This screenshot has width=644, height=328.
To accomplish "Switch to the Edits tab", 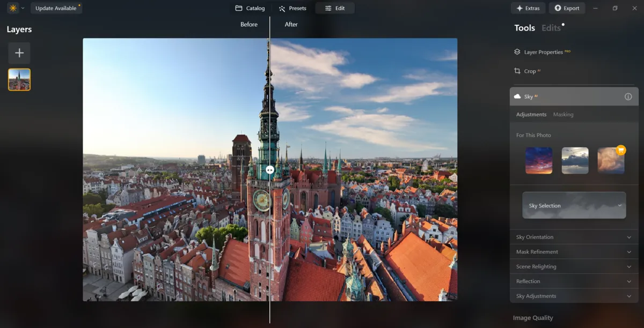I will click(551, 28).
